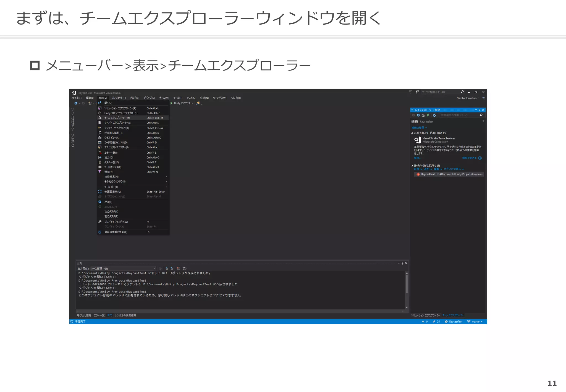
Task: Open オプションの表示 dropdown
Action: coord(454,169)
